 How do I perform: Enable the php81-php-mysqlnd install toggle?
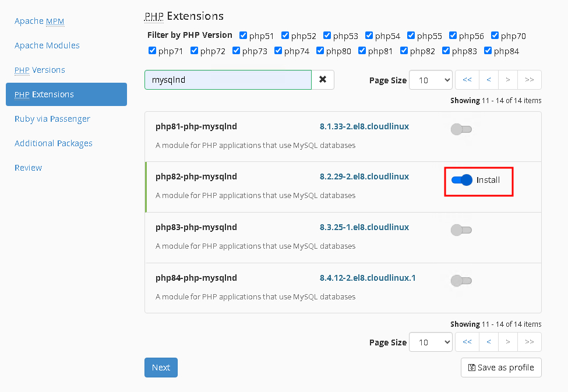coord(461,129)
